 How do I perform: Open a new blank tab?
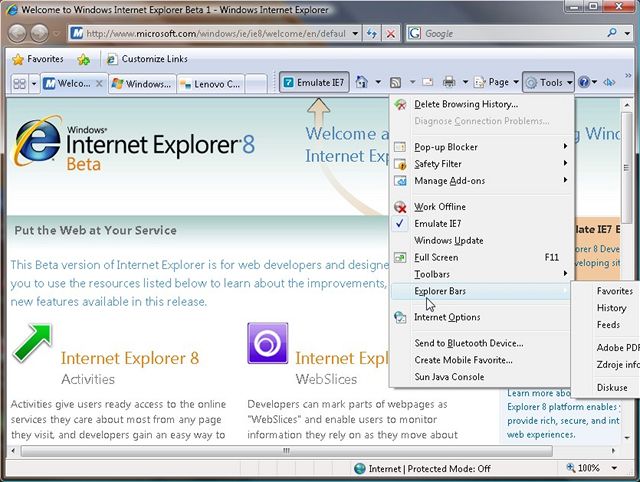[x=256, y=84]
